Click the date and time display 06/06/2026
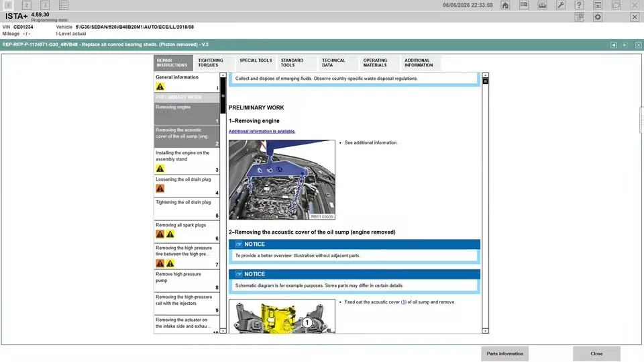The width and height of the screenshot is (644, 362). 468,5
